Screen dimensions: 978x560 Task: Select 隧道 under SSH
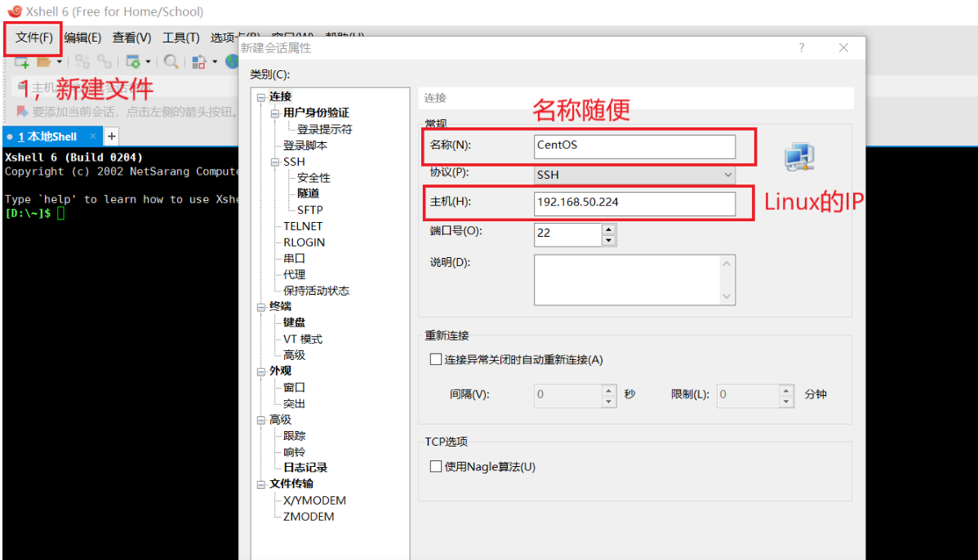308,193
